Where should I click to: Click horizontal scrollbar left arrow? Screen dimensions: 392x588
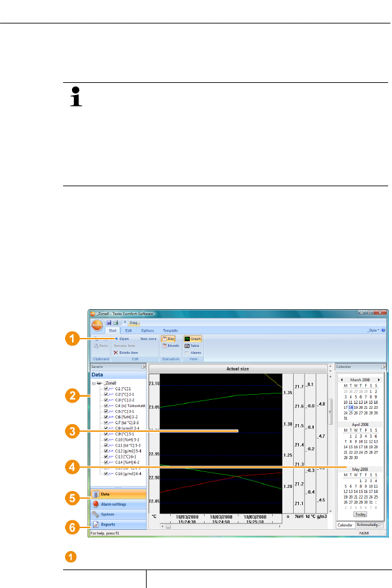pyautogui.click(x=163, y=527)
